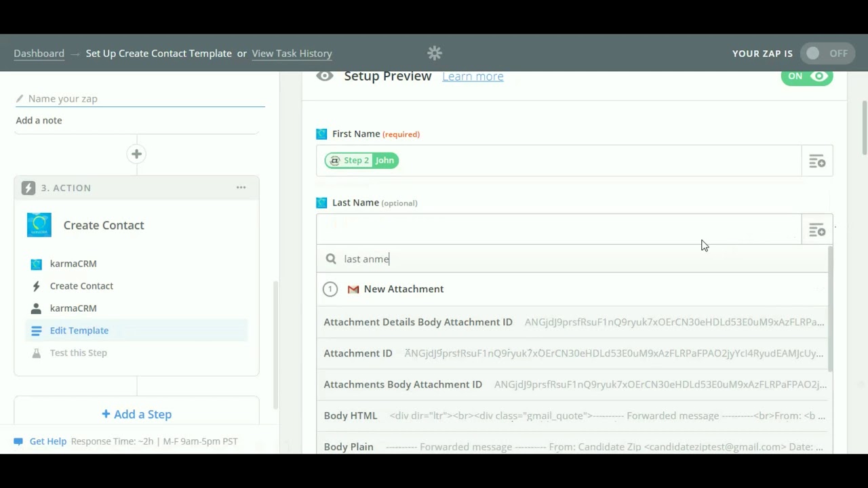The image size is (868, 488).
Task: Toggle the Zap ON/OFF switch
Action: point(827,54)
